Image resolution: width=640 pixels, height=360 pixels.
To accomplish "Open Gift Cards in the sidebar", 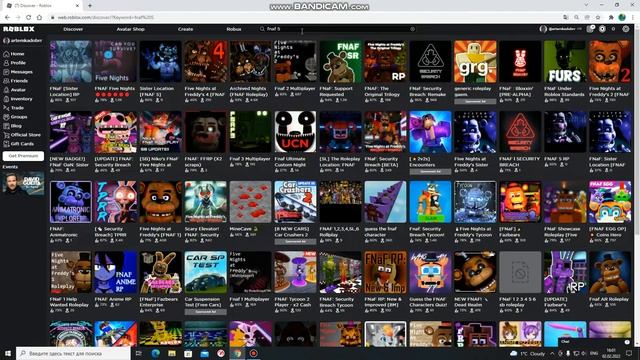I will pyautogui.click(x=22, y=144).
